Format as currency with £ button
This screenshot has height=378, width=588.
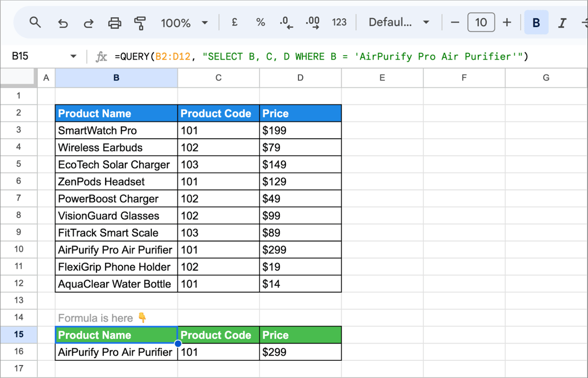(x=235, y=23)
